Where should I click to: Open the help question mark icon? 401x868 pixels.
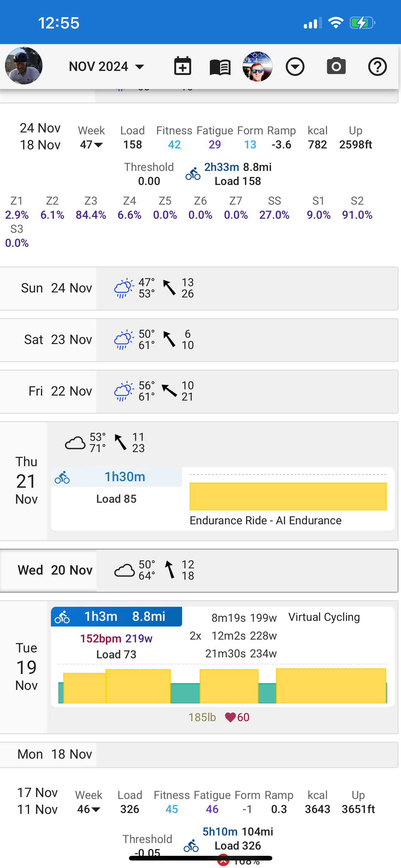pyautogui.click(x=377, y=66)
